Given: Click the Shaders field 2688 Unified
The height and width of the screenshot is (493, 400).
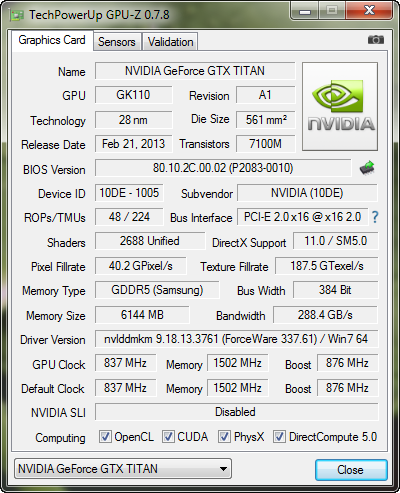Looking at the screenshot, I should (150, 241).
